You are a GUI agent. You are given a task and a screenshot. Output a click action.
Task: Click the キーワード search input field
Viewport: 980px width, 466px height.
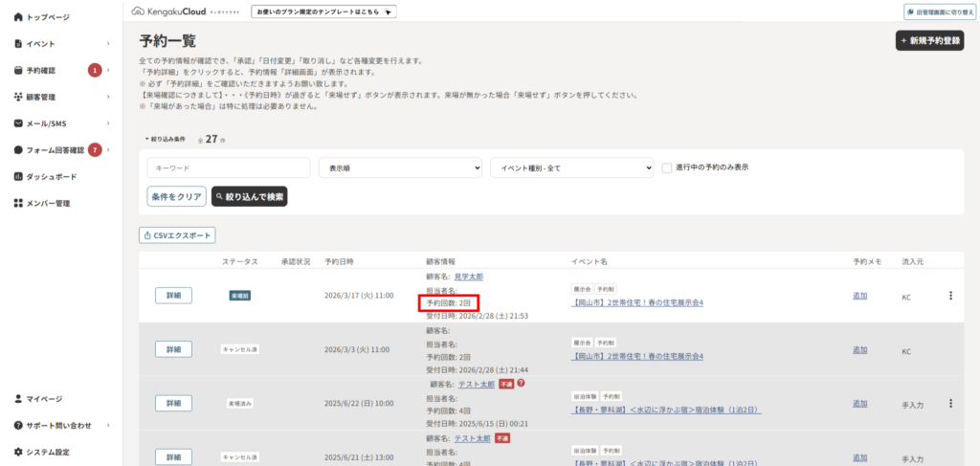[228, 167]
